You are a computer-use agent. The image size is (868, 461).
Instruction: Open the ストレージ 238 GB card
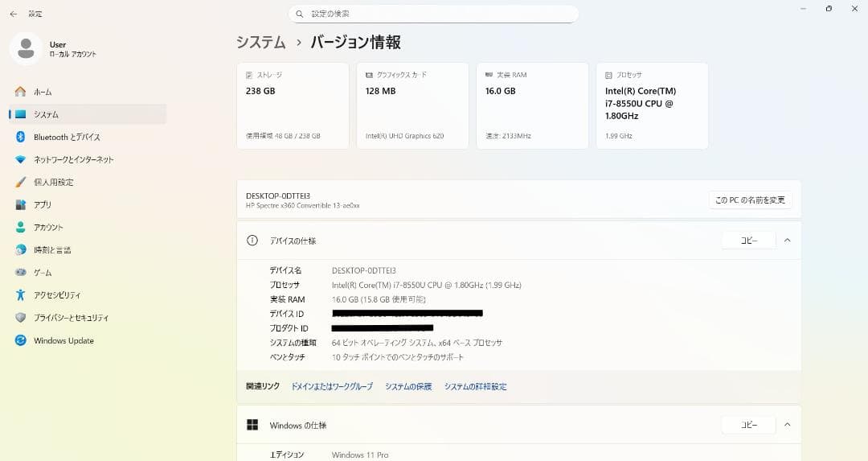point(293,106)
